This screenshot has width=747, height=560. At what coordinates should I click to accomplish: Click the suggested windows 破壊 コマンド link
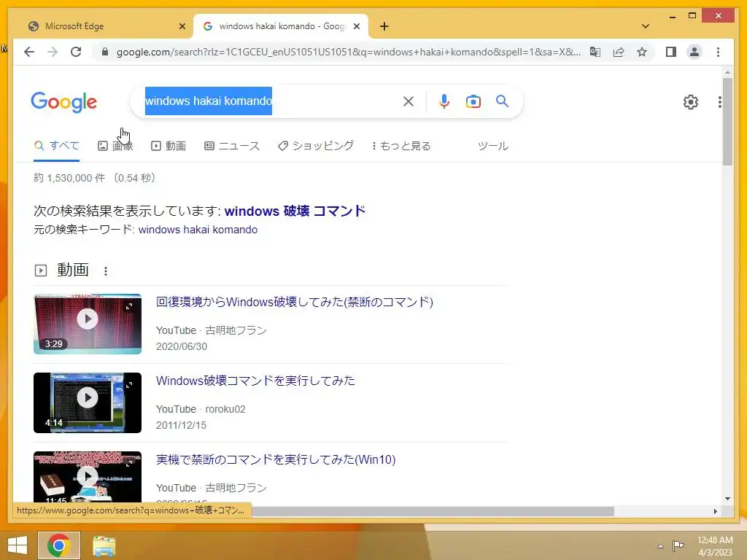(x=295, y=211)
